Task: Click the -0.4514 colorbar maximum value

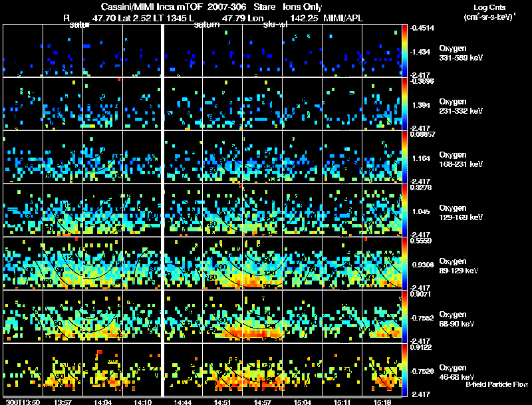Action: 422,28
